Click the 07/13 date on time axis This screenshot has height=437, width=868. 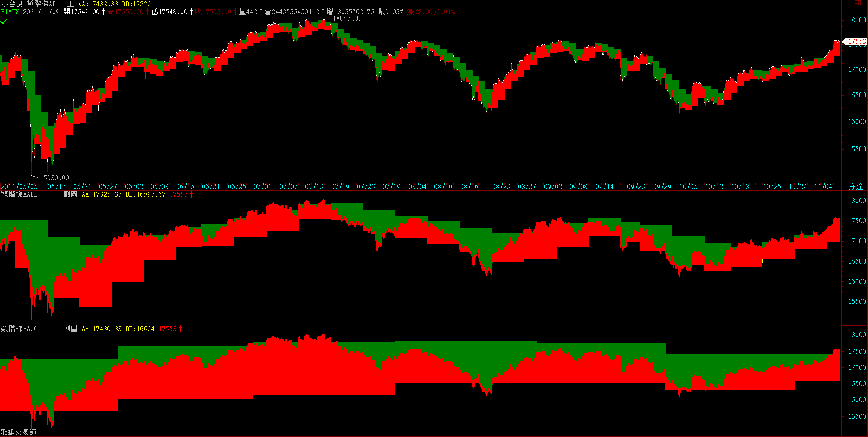point(314,187)
